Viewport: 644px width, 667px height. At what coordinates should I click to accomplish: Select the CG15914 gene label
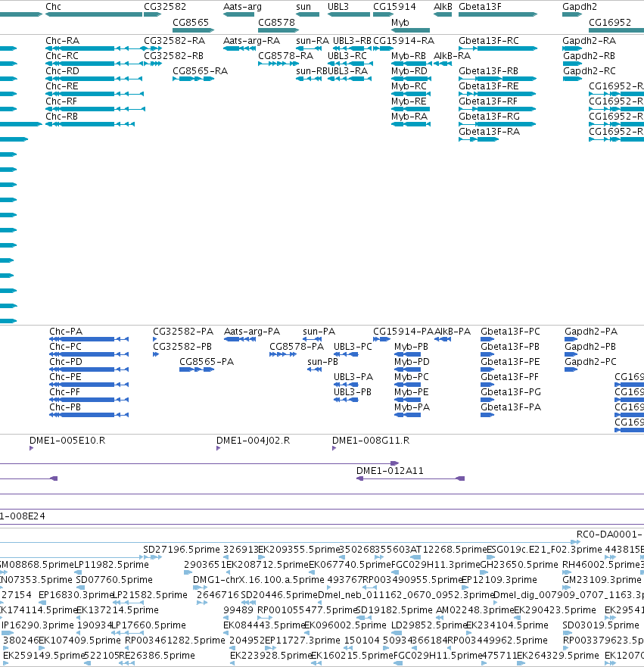click(x=394, y=7)
